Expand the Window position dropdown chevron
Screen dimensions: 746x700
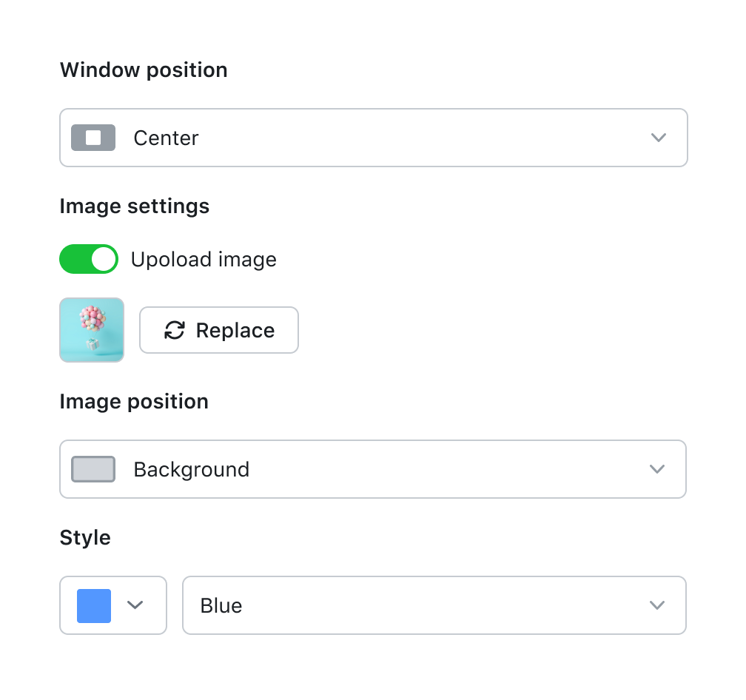(658, 138)
